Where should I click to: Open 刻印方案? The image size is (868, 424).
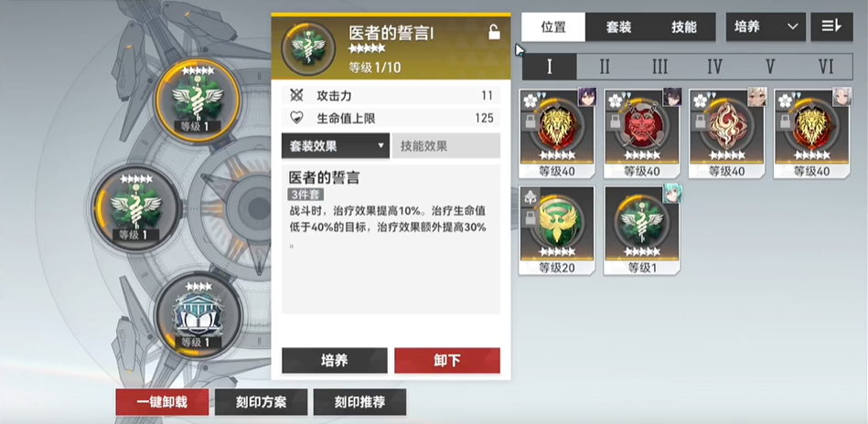point(262,402)
